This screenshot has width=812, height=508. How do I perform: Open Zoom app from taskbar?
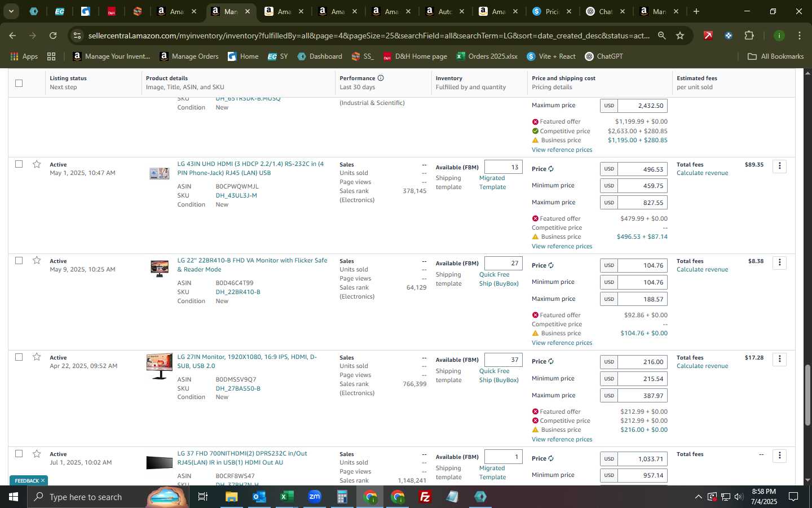click(x=315, y=497)
